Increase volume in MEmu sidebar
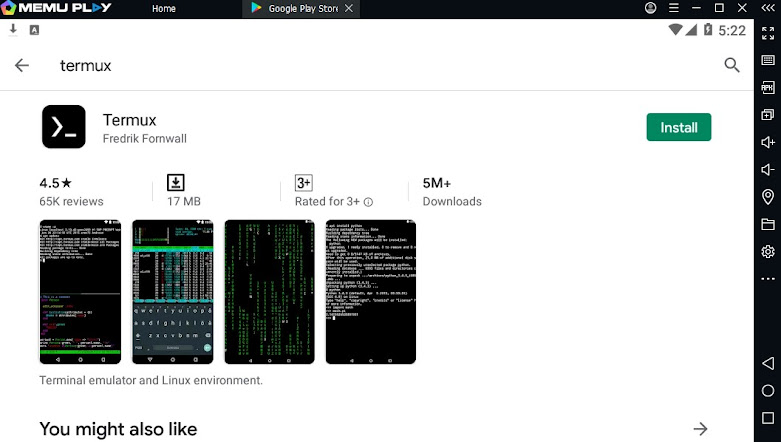The image size is (781, 442). pyautogui.click(x=768, y=143)
